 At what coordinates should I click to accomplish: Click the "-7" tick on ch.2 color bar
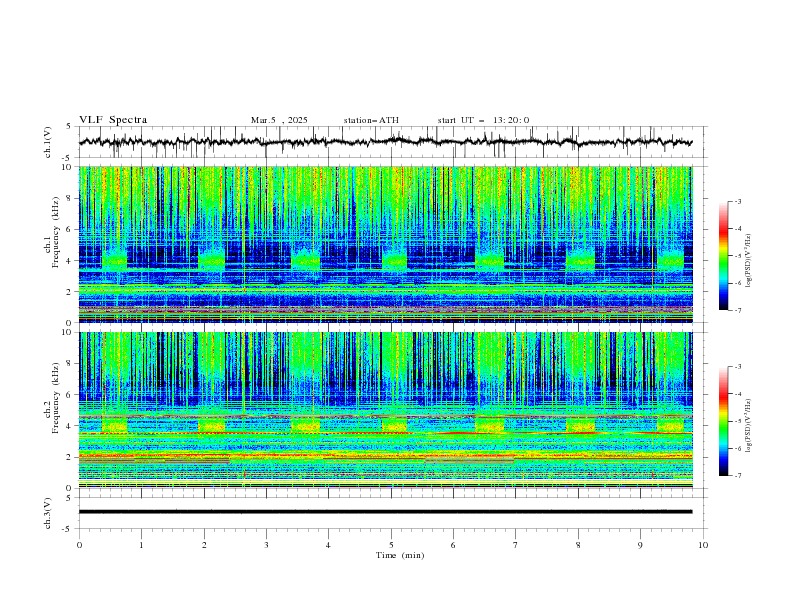(x=738, y=476)
